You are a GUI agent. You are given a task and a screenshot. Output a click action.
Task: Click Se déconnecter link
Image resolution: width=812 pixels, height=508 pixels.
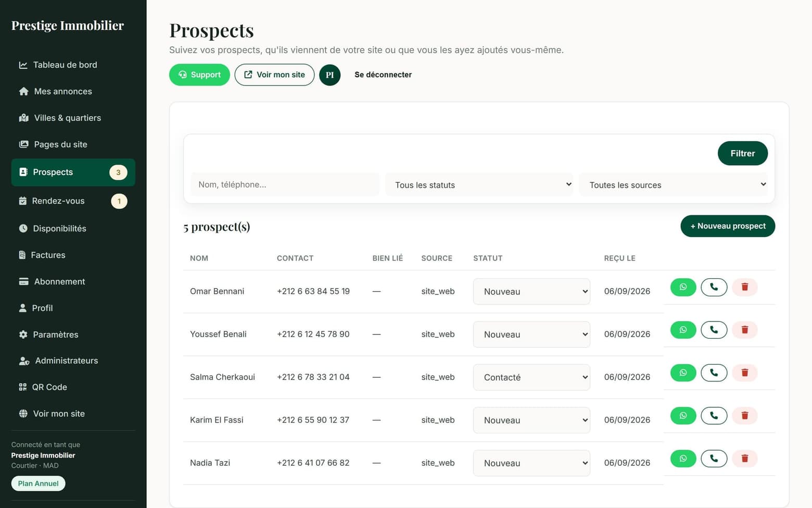pos(383,75)
